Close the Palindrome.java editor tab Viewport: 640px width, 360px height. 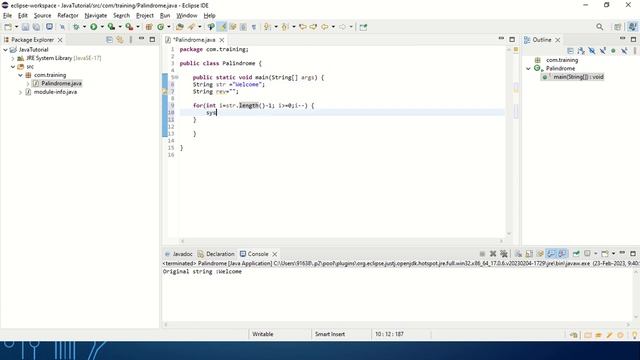tap(222, 40)
